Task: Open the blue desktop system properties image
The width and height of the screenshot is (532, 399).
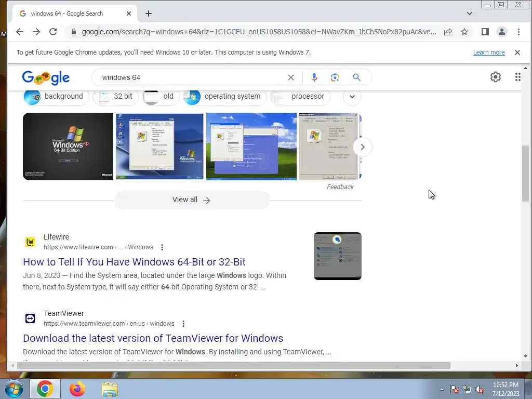Action: [160, 147]
